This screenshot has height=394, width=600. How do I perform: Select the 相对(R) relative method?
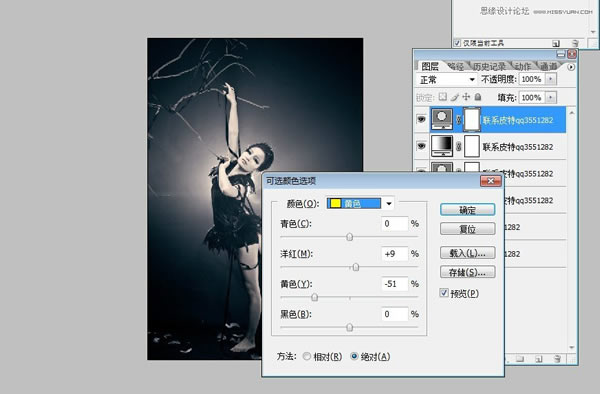[x=307, y=357]
